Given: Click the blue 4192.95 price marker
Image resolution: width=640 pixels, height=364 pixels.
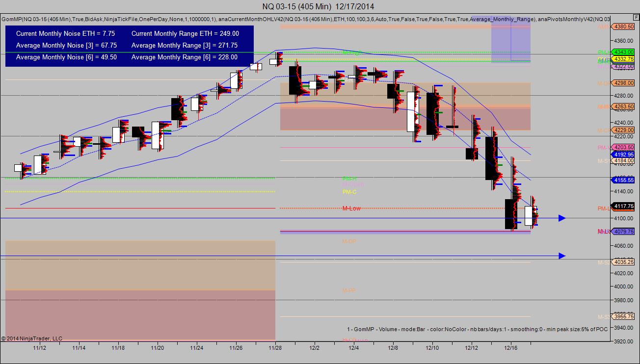Looking at the screenshot, I should pos(623,154).
